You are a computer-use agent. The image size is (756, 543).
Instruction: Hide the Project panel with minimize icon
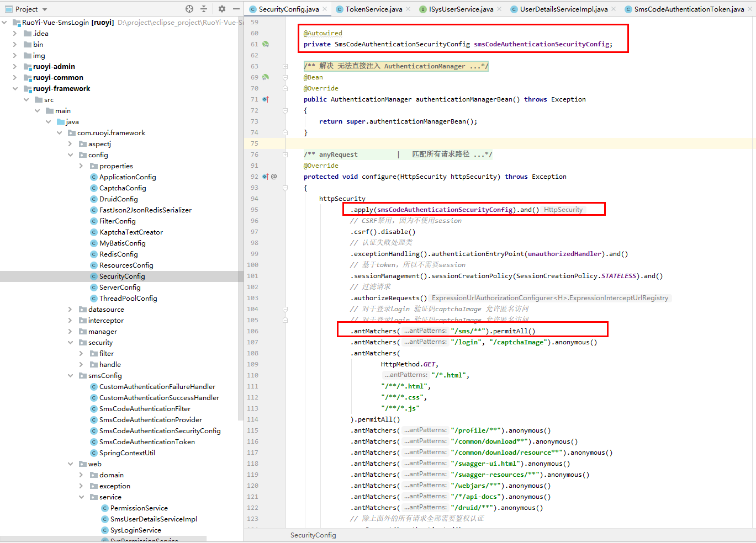coord(236,9)
